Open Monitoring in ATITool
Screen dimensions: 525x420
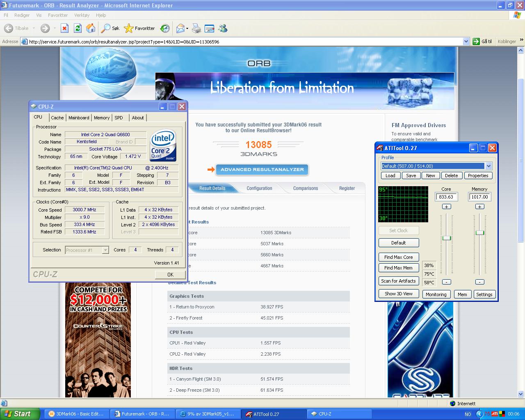point(436,294)
